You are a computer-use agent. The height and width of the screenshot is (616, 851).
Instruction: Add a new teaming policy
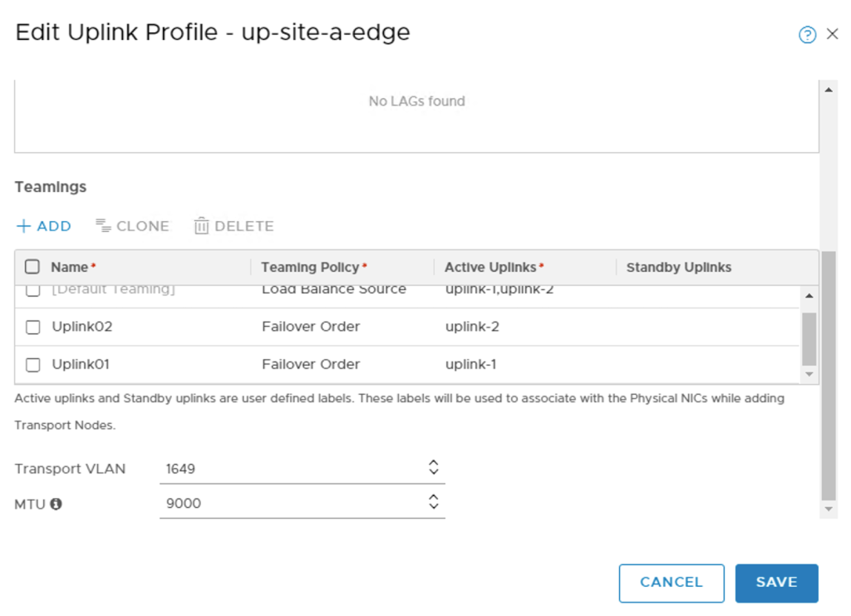point(43,225)
